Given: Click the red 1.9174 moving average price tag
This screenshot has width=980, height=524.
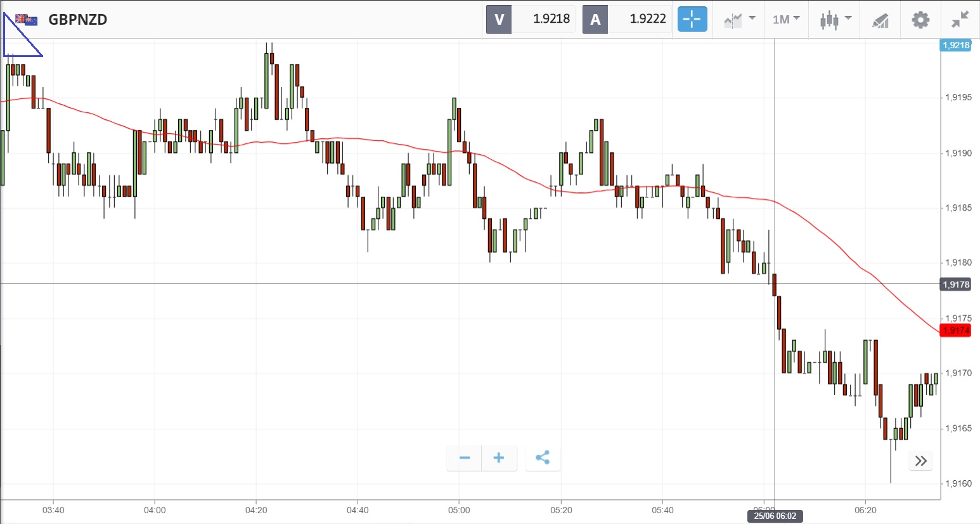Looking at the screenshot, I should 956,331.
